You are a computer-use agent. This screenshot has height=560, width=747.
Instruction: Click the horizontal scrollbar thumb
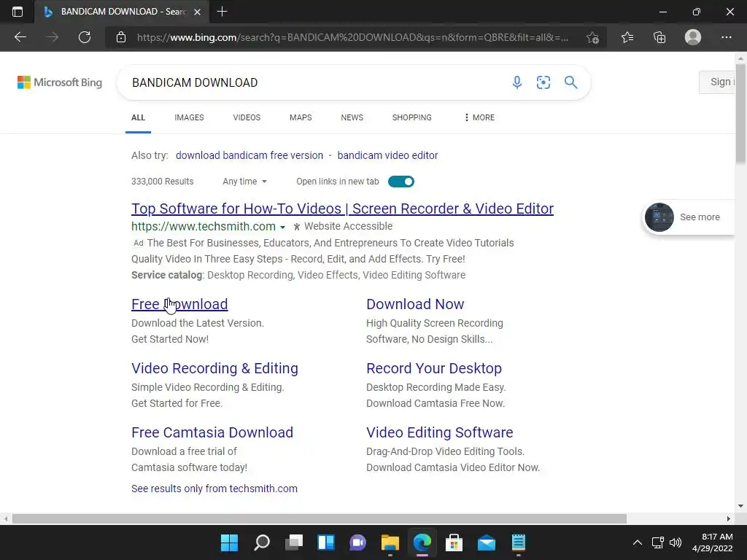click(320, 518)
